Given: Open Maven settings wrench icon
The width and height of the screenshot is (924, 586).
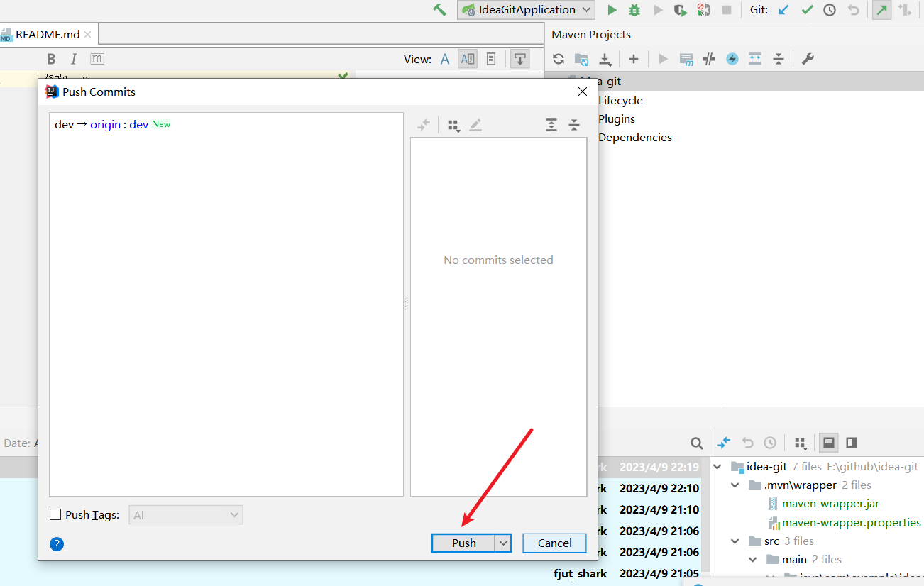Looking at the screenshot, I should (808, 59).
